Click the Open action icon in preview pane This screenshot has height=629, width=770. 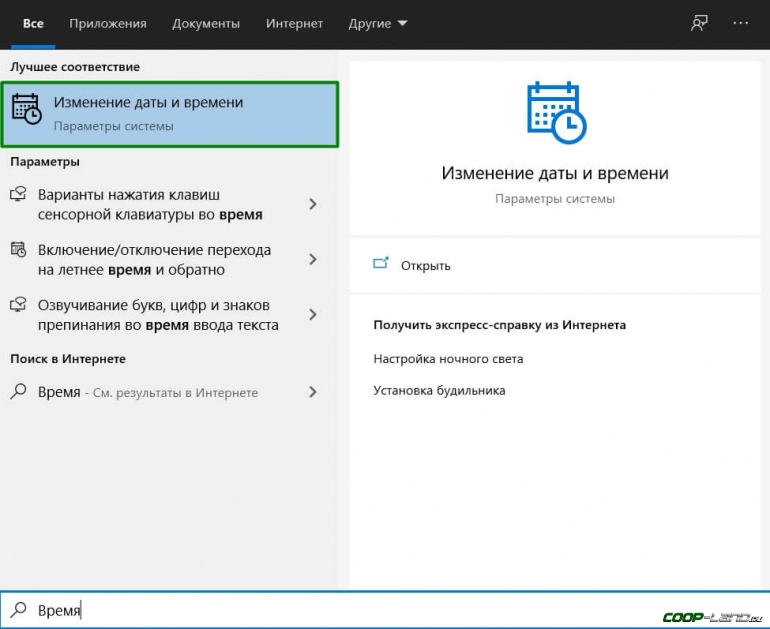tap(380, 265)
